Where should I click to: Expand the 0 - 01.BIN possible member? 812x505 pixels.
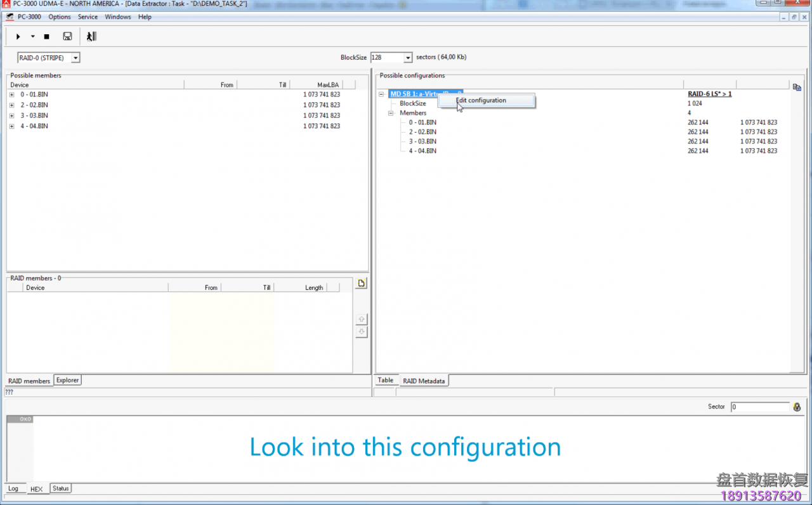coord(11,95)
